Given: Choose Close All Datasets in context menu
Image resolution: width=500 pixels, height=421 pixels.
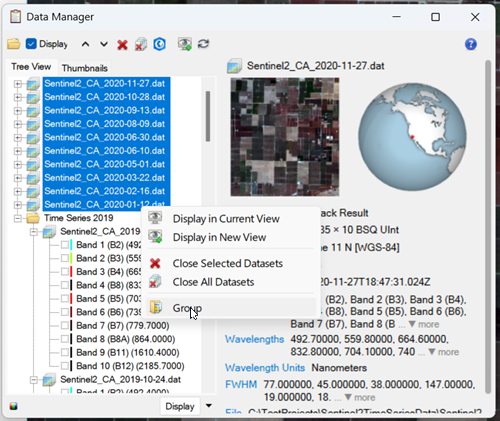Looking at the screenshot, I should click(x=231, y=282).
